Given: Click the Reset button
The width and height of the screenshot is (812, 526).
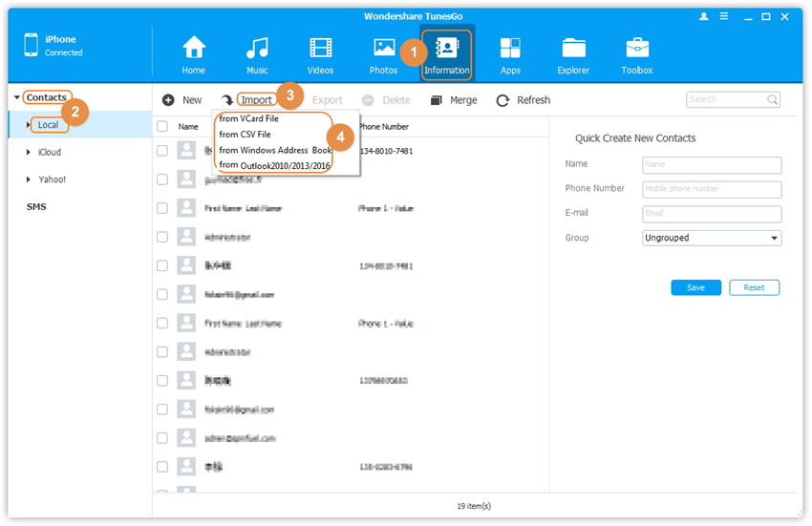Looking at the screenshot, I should click(754, 287).
